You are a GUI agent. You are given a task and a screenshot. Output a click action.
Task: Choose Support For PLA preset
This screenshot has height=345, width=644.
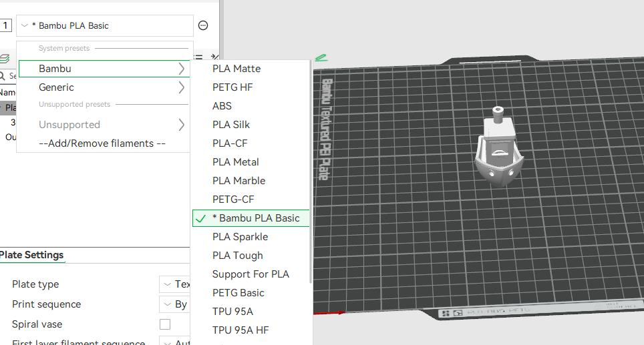pos(251,274)
